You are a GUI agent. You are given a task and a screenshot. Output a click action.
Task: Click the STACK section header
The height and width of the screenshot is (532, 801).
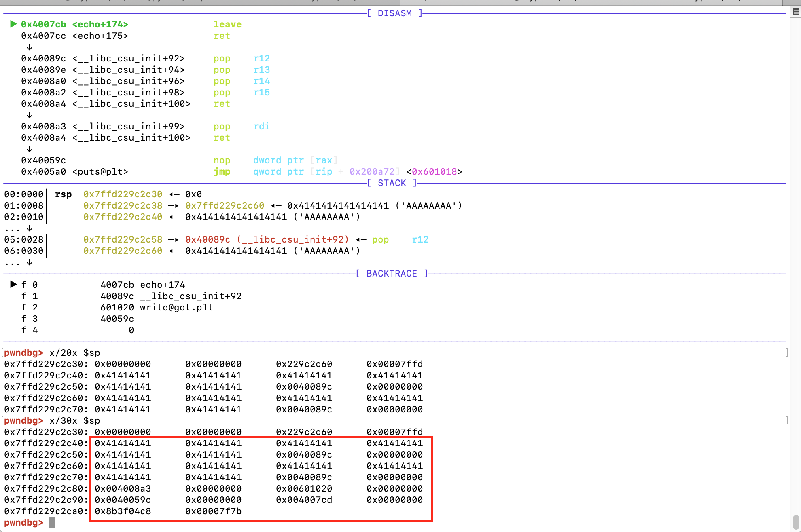tap(392, 183)
